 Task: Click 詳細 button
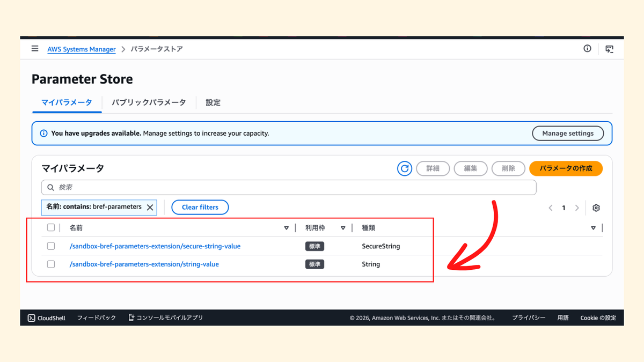click(x=433, y=168)
